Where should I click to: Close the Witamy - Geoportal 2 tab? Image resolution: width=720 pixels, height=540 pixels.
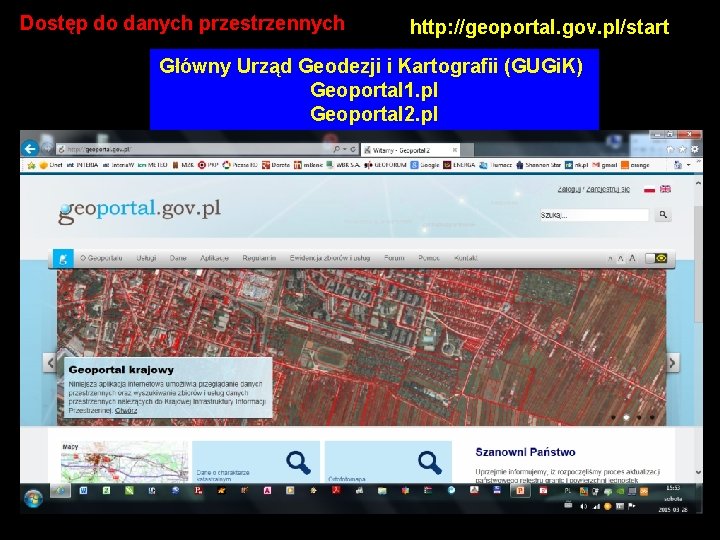point(455,150)
